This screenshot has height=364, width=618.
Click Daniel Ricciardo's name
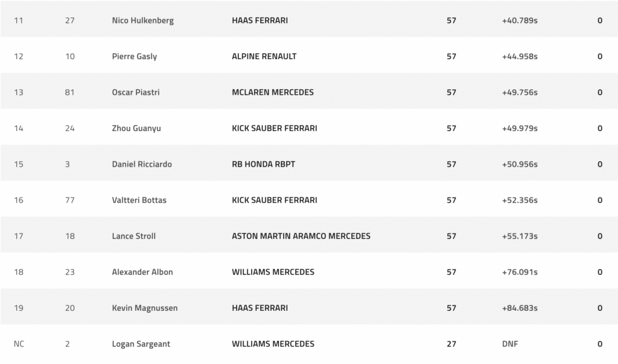142,164
